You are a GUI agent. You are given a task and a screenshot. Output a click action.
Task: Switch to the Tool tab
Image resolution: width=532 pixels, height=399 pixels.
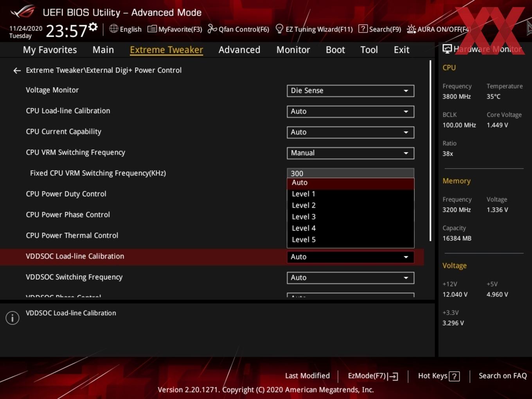tap(369, 50)
